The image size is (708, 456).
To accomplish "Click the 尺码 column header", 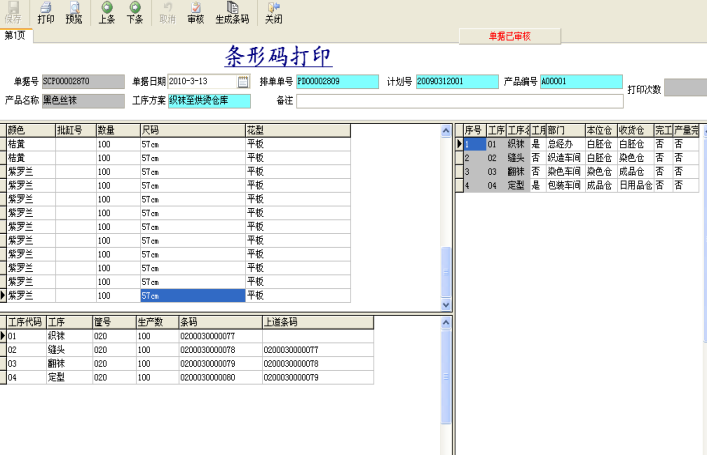I will [190, 130].
